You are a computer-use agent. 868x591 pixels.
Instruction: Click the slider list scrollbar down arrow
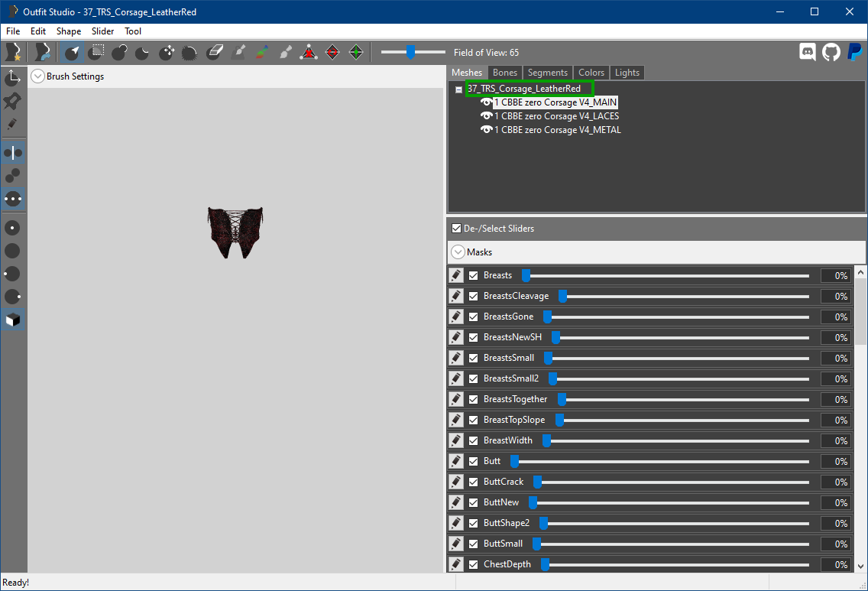point(860,566)
